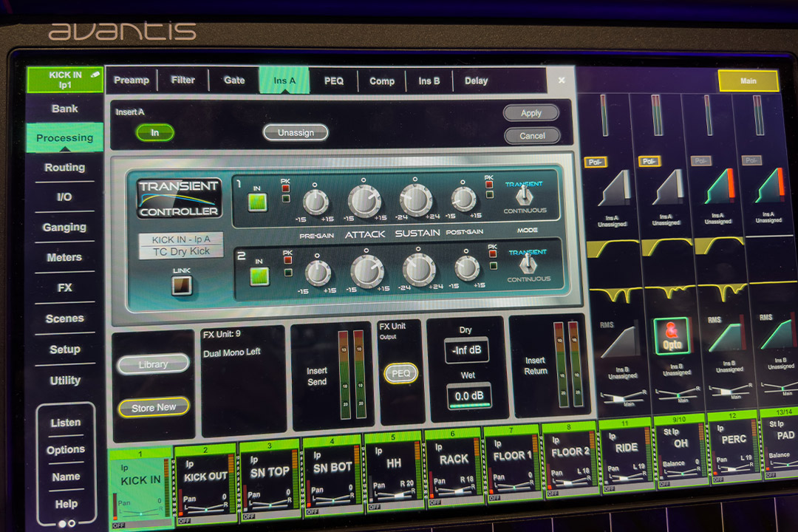This screenshot has height=532, width=798.
Task: Select channel 1 Sustain knob
Action: click(x=416, y=199)
